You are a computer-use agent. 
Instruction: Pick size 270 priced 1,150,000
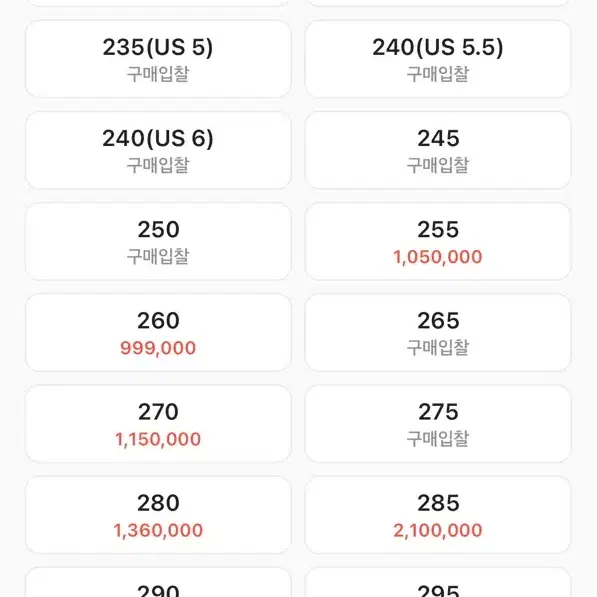[x=158, y=424]
